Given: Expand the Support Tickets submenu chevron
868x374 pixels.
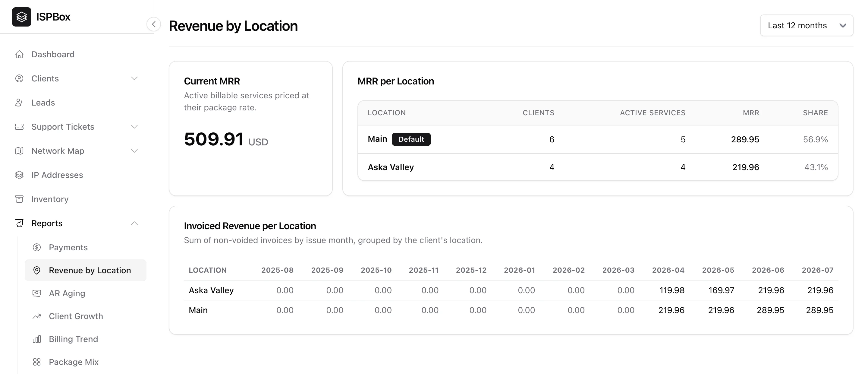Looking at the screenshot, I should (134, 127).
